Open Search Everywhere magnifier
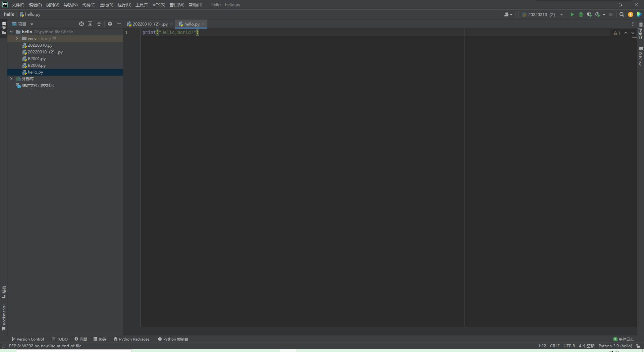Screen dimensions: 644x352 pos(622,14)
